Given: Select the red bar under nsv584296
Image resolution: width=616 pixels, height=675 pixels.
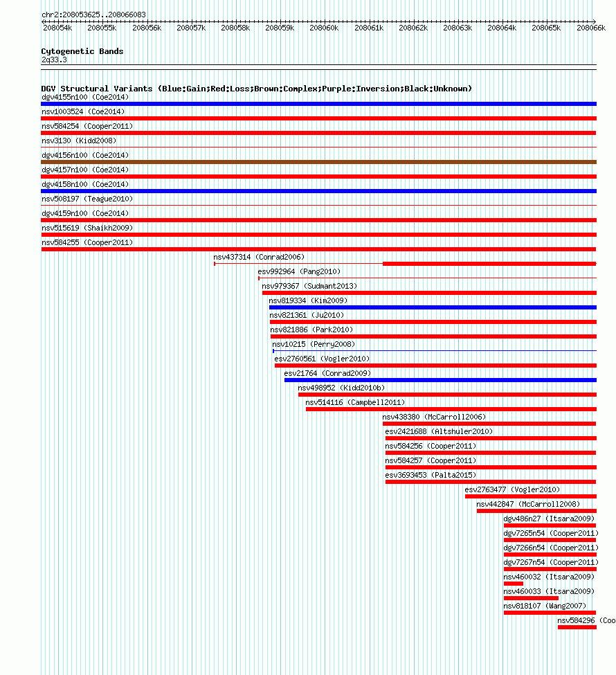Looking at the screenshot, I should [577, 628].
